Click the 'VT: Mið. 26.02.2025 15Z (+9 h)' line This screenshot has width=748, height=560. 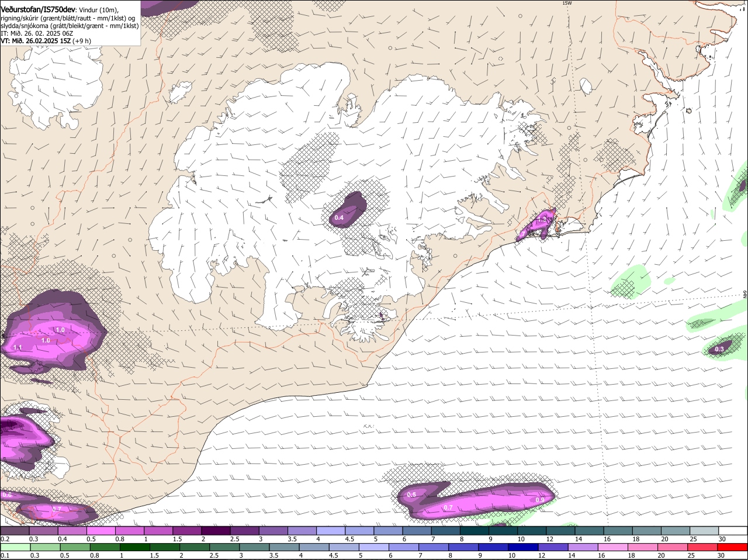(x=46, y=41)
